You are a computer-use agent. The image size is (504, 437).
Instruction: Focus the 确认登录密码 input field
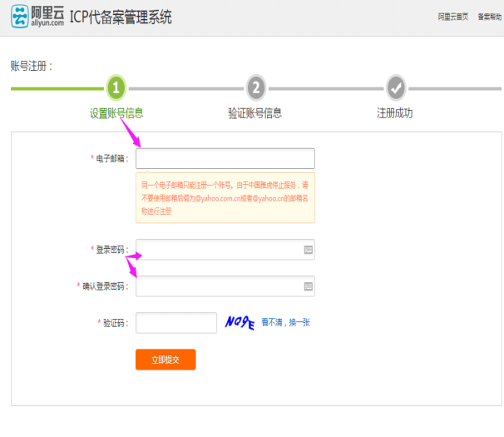[x=218, y=286]
